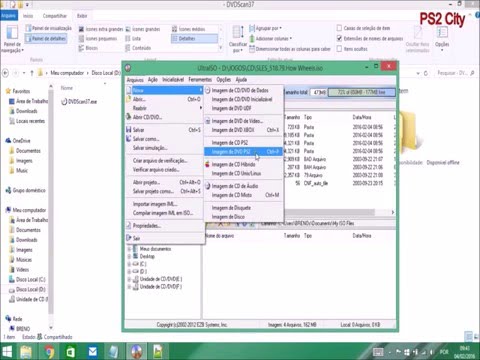The width and height of the screenshot is (480, 360).
Task: Click the DVDScan37.exe file icon in Explorer
Action: (64, 102)
